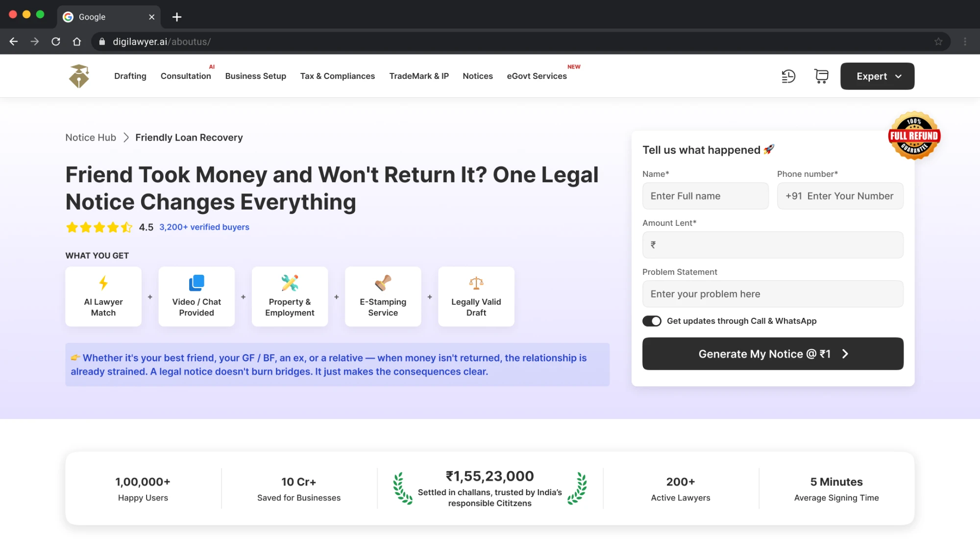
Task: Go to Notice Hub breadcrumb
Action: (x=91, y=138)
